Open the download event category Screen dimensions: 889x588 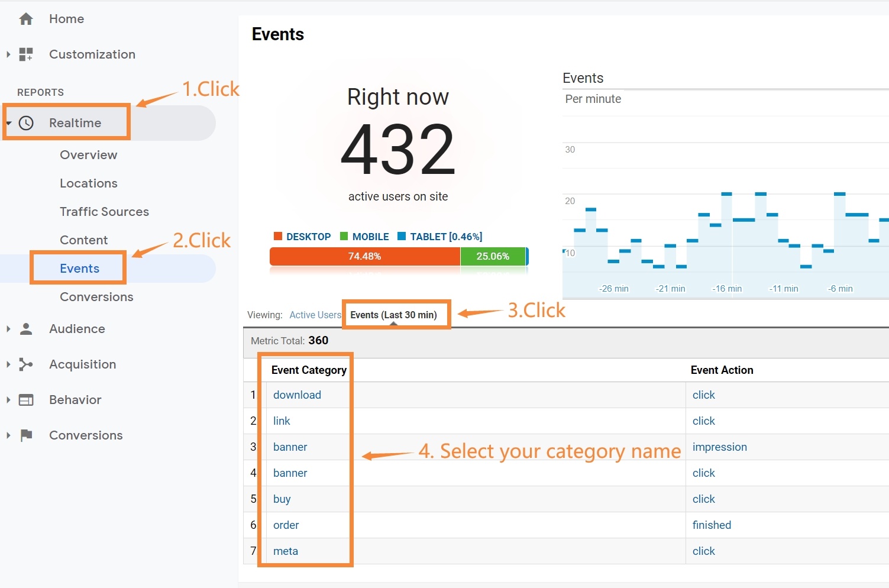[x=297, y=395]
